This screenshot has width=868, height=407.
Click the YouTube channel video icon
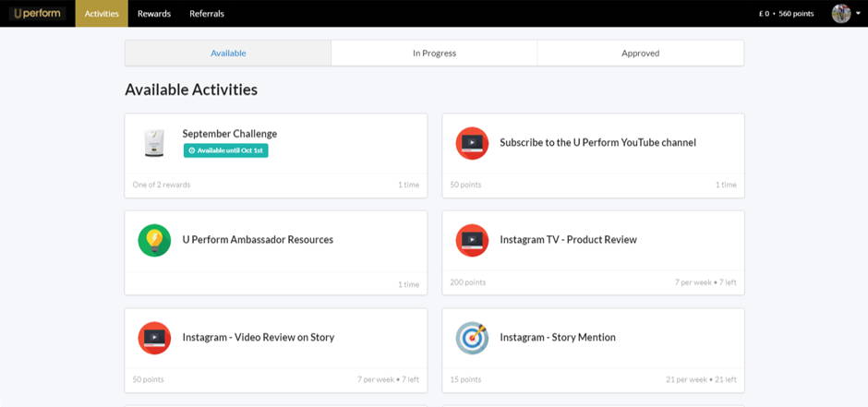472,143
